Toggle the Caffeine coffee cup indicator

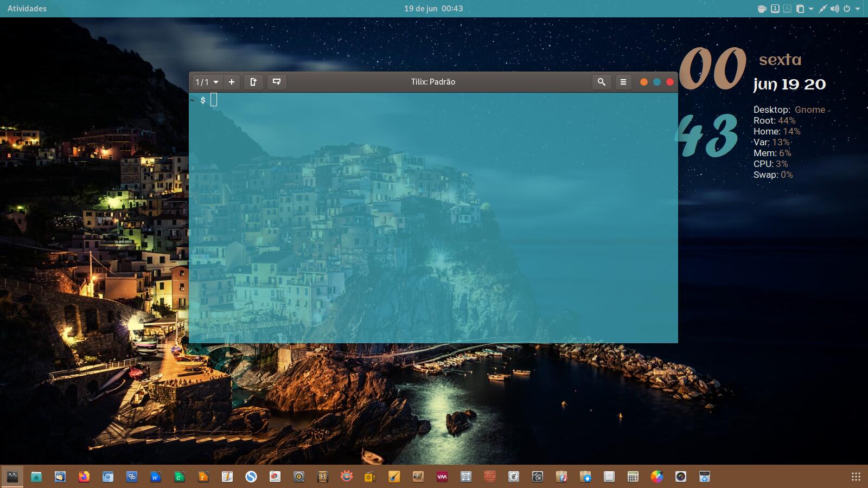point(762,9)
